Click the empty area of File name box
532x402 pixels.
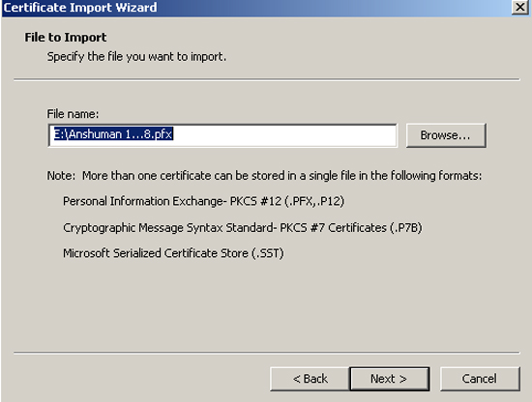click(x=284, y=135)
